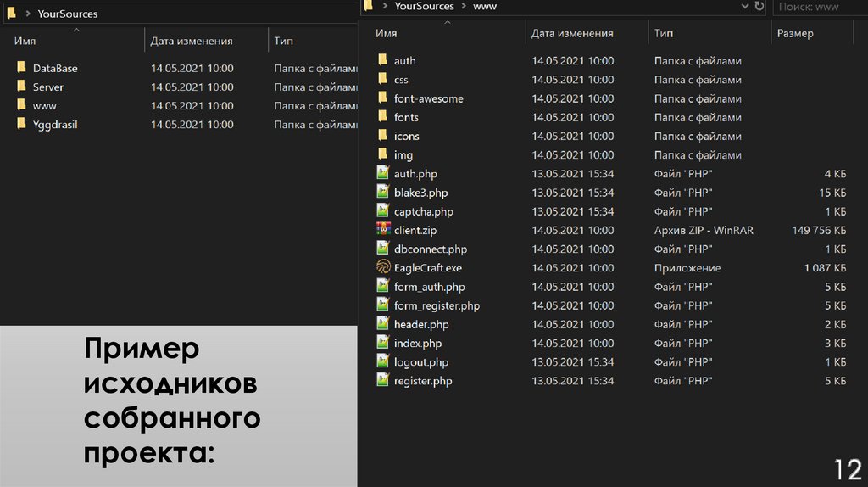
Task: Click the captcha.php file name
Action: pyautogui.click(x=423, y=211)
